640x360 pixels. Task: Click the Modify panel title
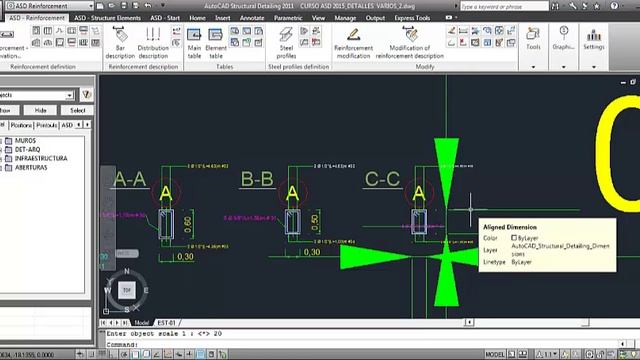pos(424,67)
